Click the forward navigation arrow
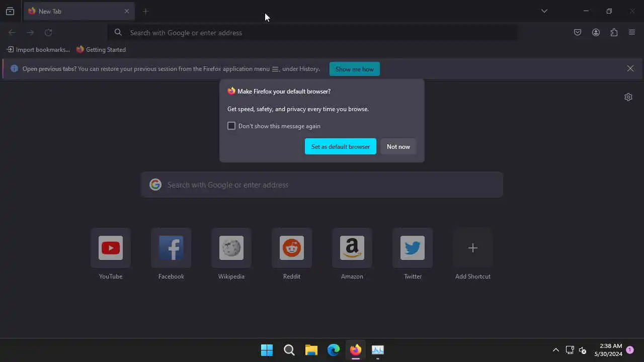The height and width of the screenshot is (362, 644). pos(30,33)
